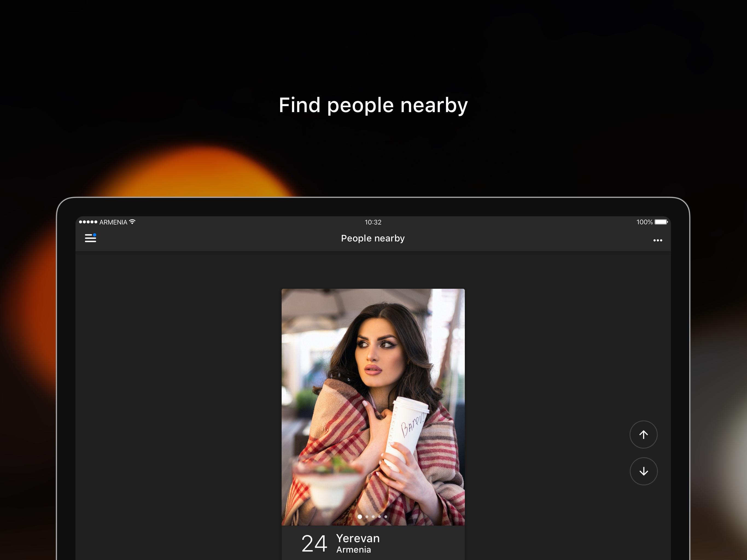Tap the circular up arrow button
The width and height of the screenshot is (747, 560).
643,434
